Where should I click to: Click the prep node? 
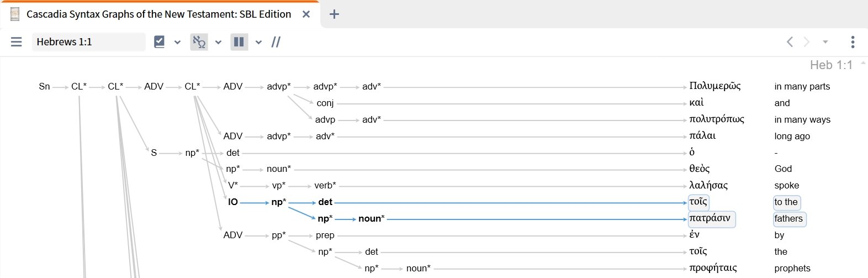(325, 235)
